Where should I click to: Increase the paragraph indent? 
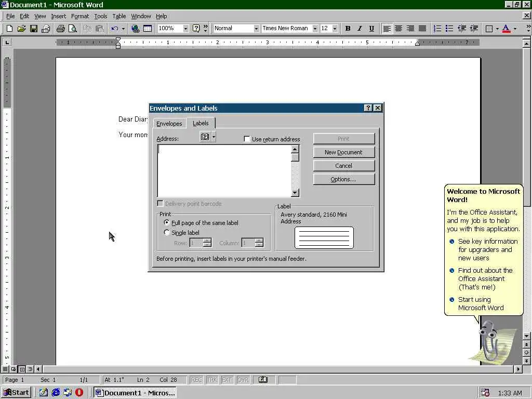coord(474,29)
